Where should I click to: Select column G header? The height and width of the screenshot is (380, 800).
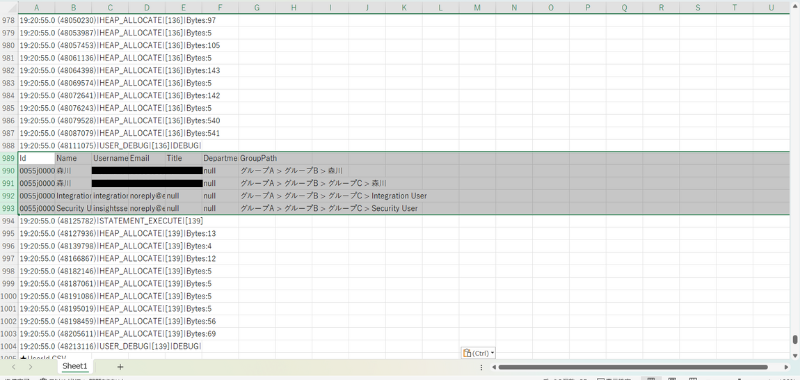point(257,8)
